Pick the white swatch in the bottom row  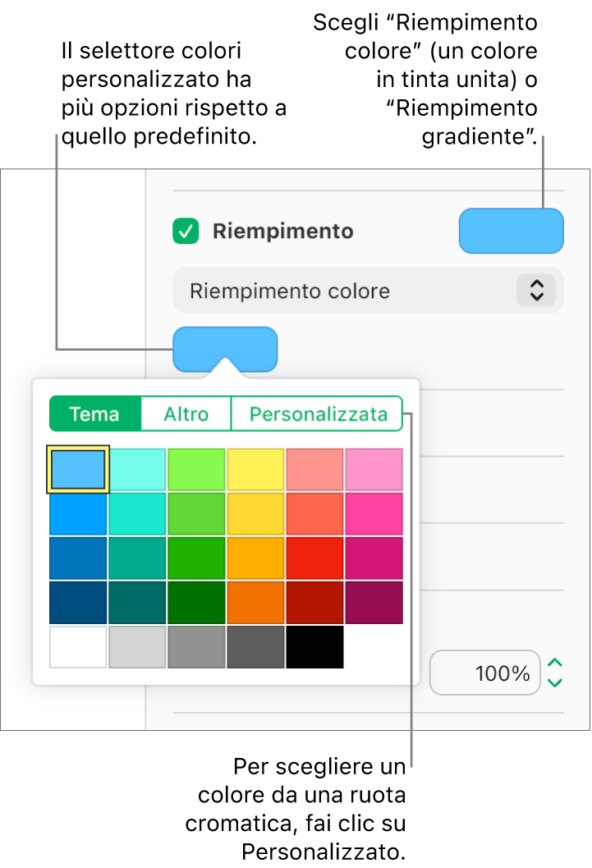tap(78, 646)
